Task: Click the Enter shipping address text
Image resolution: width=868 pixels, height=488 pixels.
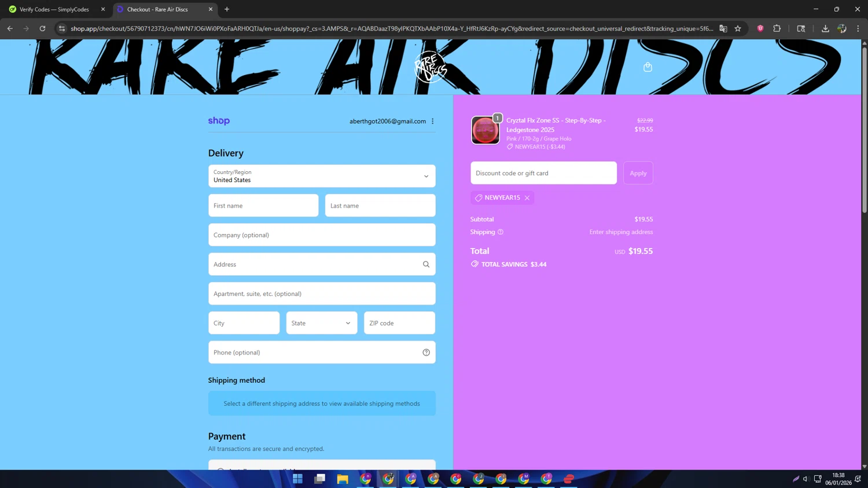Action: 621,232
